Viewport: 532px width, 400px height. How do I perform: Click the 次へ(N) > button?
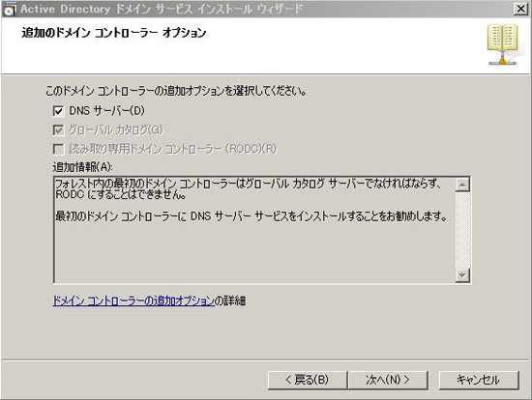388,380
